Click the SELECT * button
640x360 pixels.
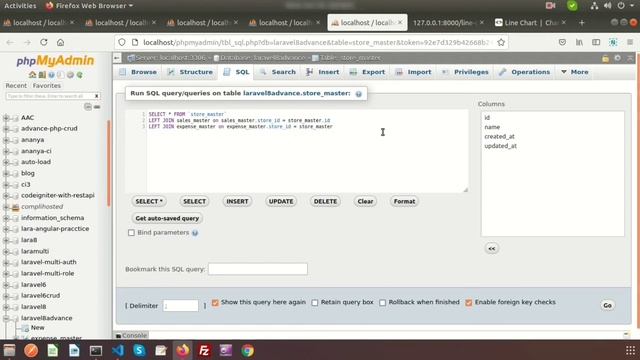[x=149, y=202]
